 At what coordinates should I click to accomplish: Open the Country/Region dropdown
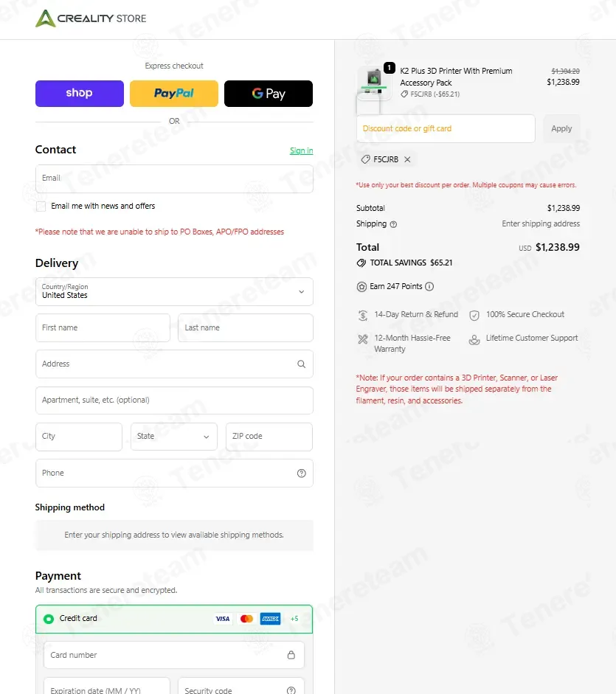point(174,291)
